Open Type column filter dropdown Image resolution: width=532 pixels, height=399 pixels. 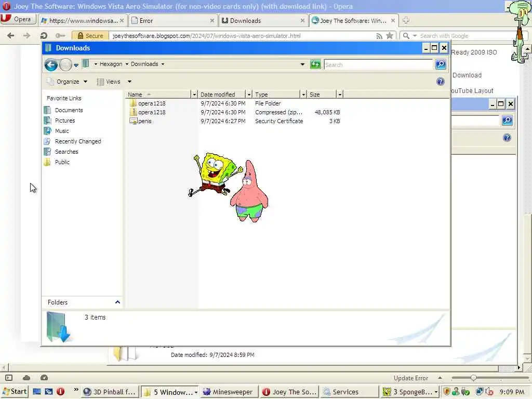303,95
